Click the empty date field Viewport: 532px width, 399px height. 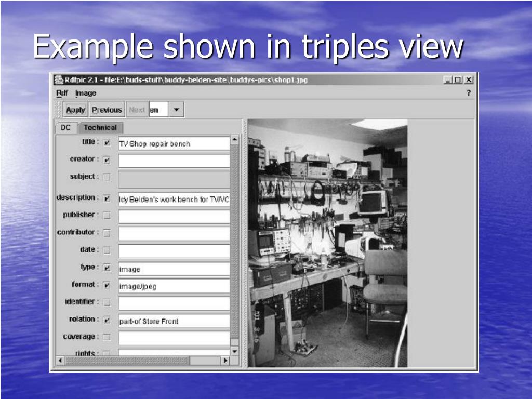point(174,251)
